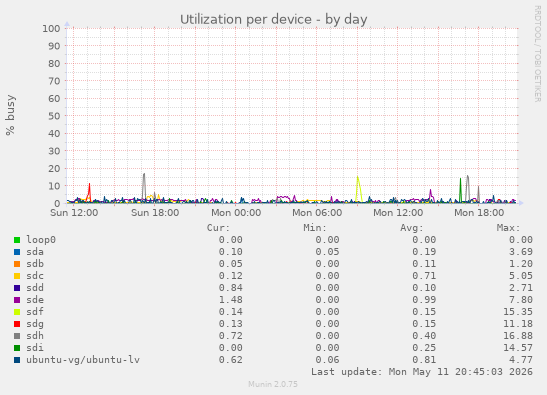547x395 pixels.
Task: Select the sdd legend label
Action: click(35, 288)
